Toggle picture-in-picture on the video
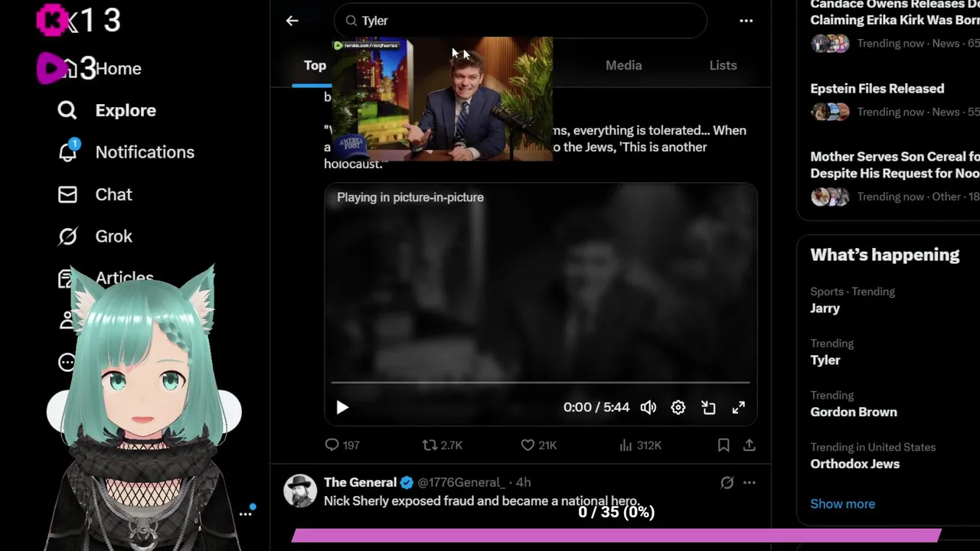Screen dimensions: 980x551 (708, 408)
